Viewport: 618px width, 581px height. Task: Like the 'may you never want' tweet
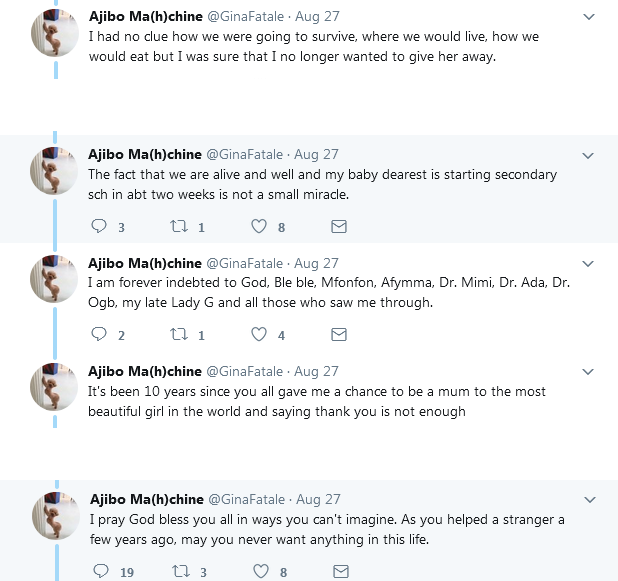coord(261,571)
